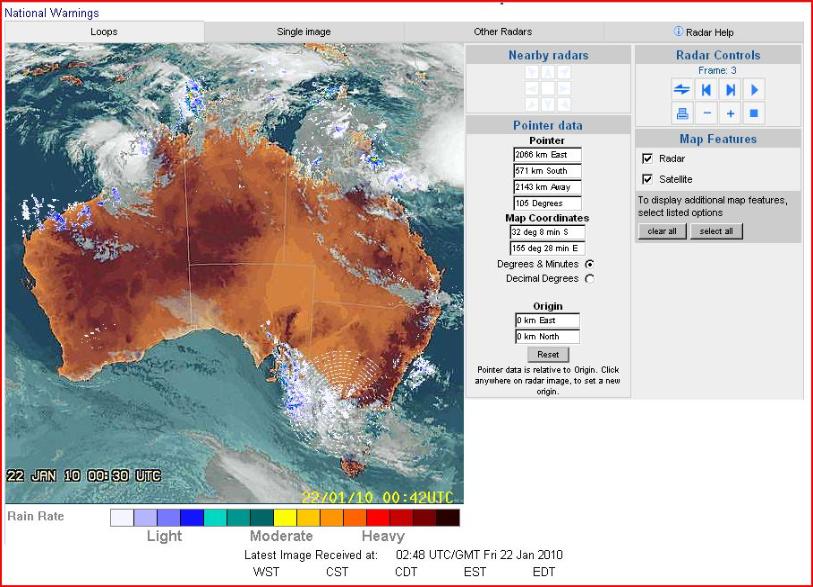Step back to the previous radar frame
This screenshot has width=813, height=587.
[707, 90]
